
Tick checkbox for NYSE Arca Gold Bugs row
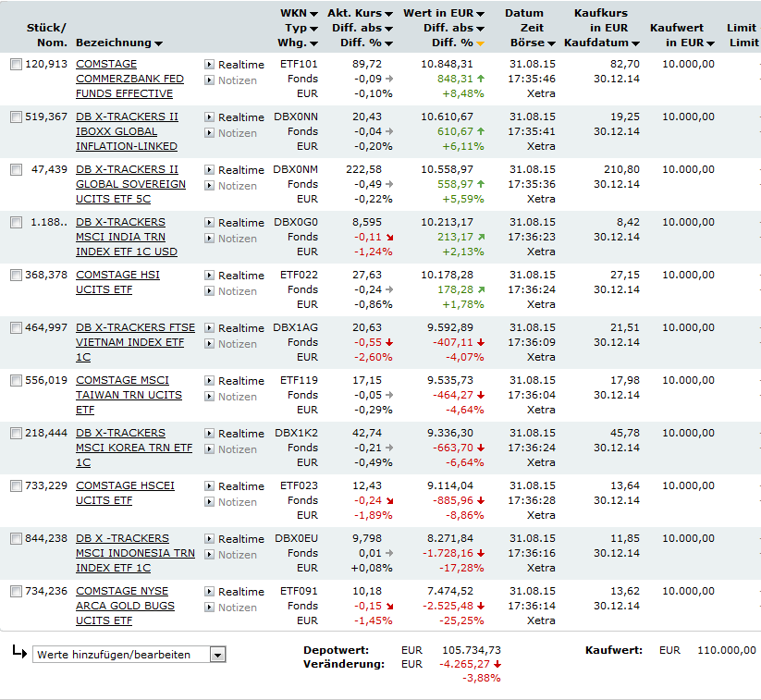pyautogui.click(x=16, y=591)
